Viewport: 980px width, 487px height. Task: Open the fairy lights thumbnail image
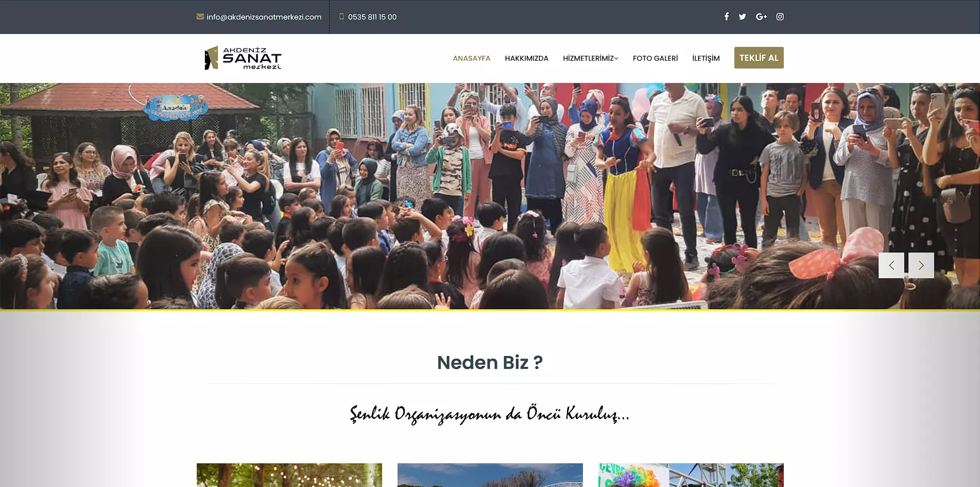289,475
